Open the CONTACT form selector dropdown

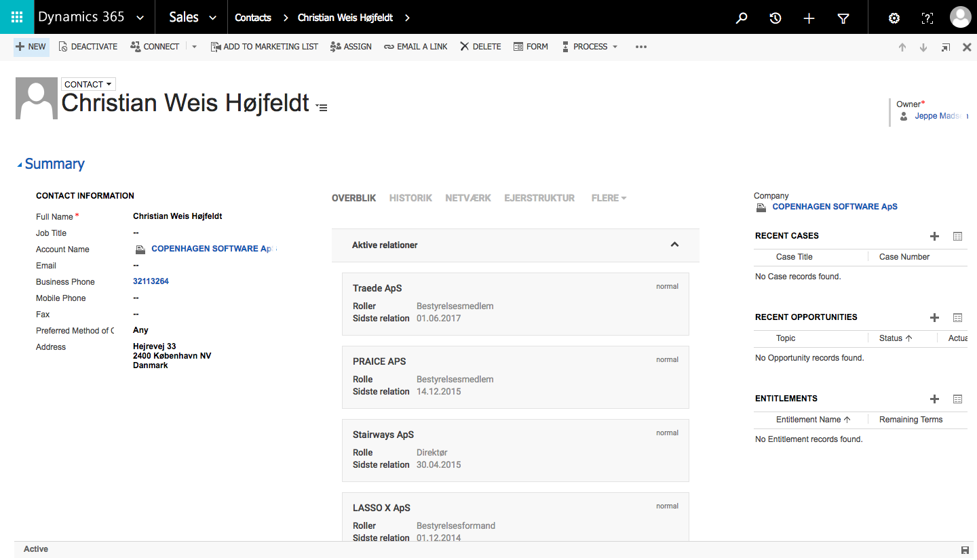[x=88, y=85]
